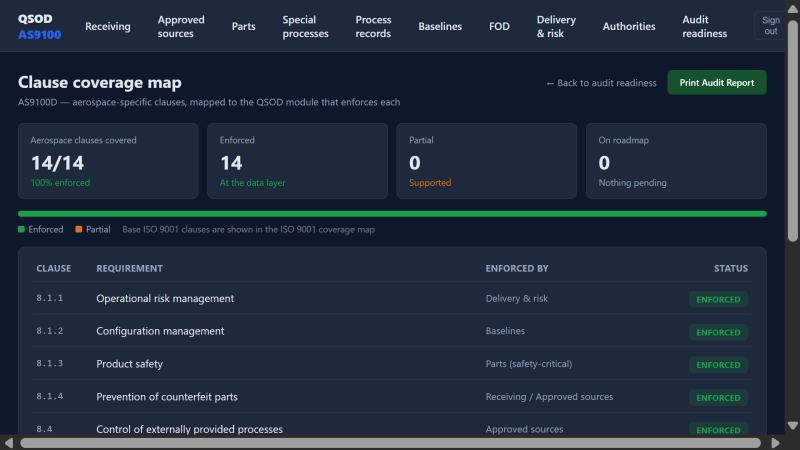The width and height of the screenshot is (800, 450).
Task: Click the CLAUSE column header
Action: pos(54,268)
